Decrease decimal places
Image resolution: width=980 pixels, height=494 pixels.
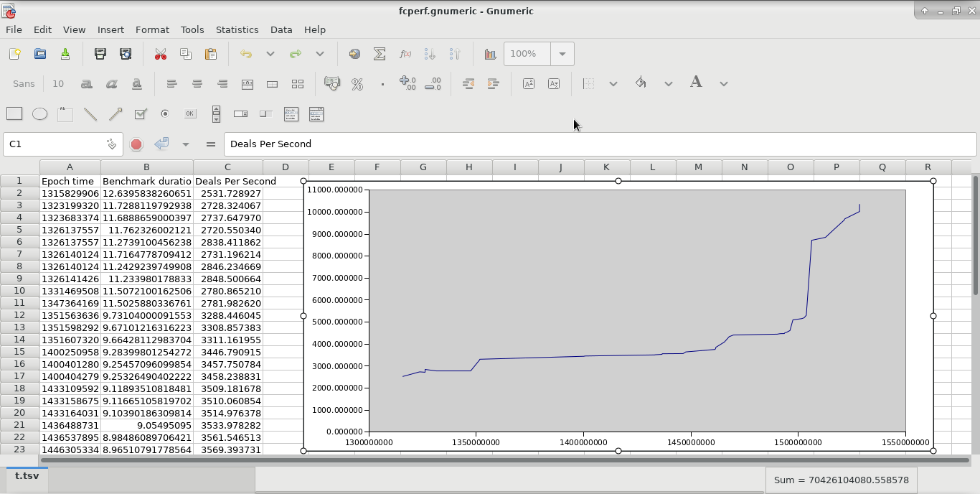click(x=433, y=84)
